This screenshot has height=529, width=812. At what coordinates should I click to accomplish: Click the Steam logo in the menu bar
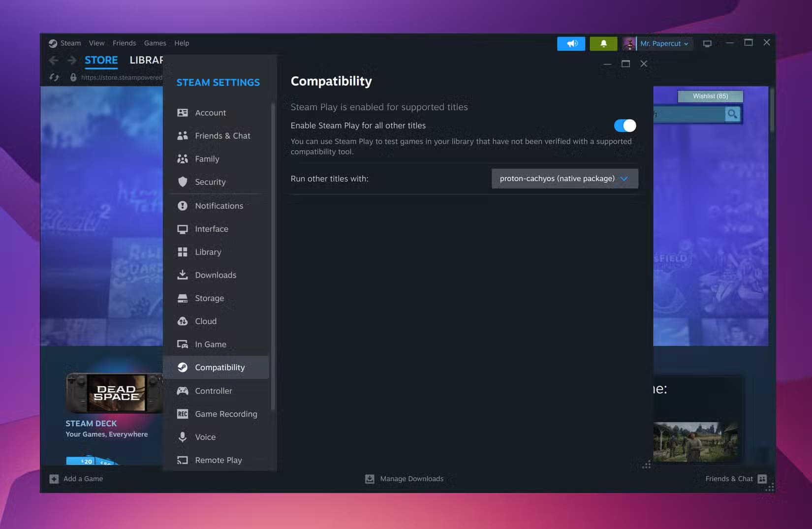pyautogui.click(x=53, y=43)
